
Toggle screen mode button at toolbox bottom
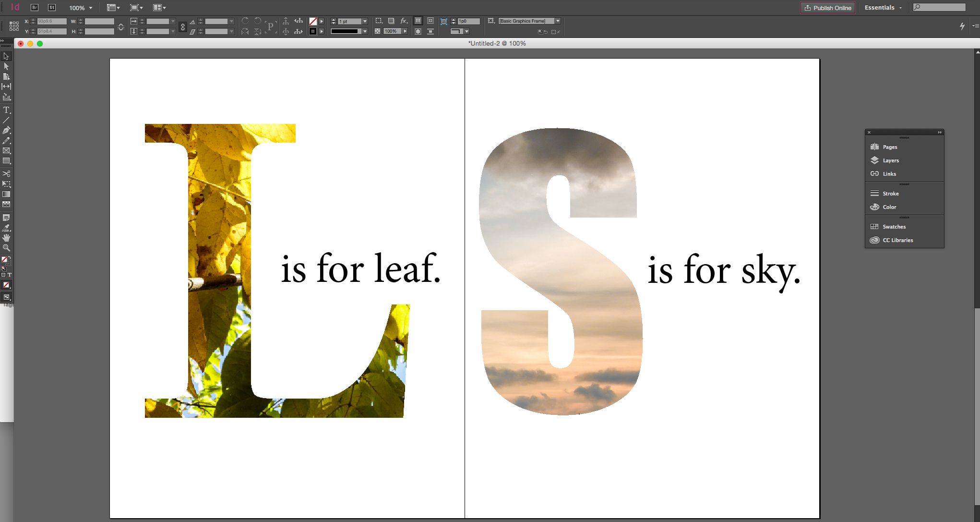[6, 297]
